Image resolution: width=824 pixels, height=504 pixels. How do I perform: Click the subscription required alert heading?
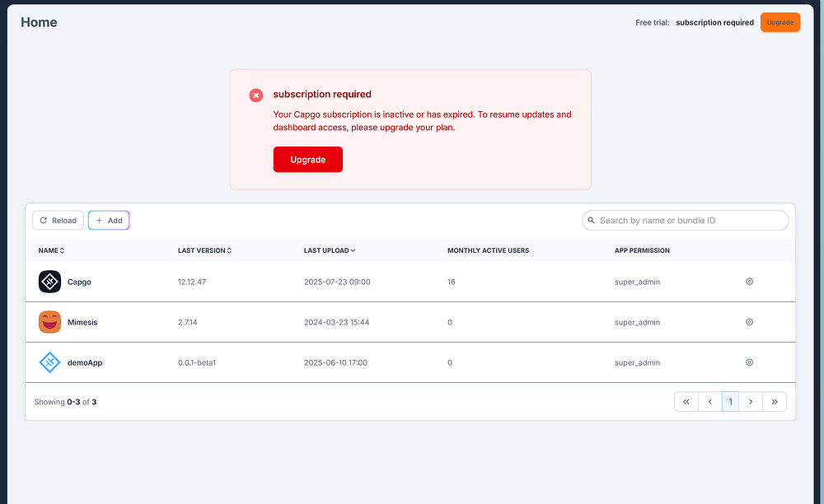click(322, 95)
